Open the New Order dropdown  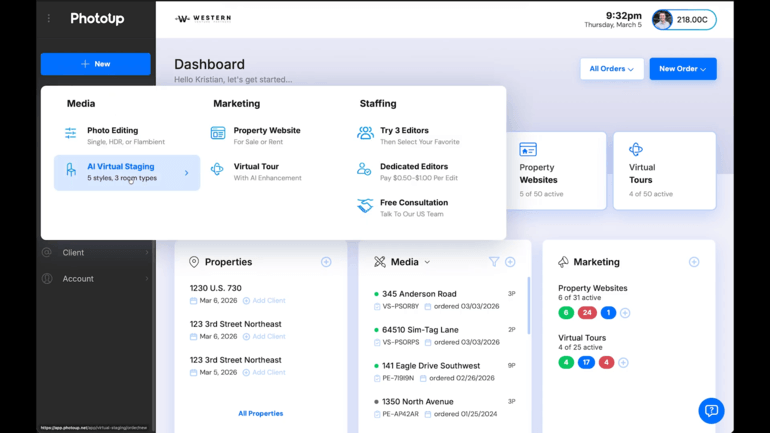pos(682,69)
